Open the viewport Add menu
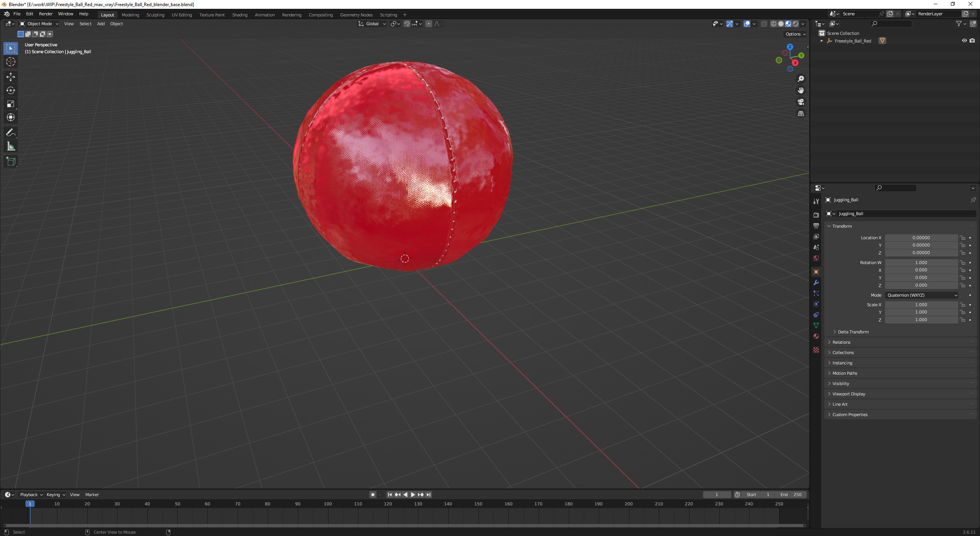This screenshot has height=536, width=980. [101, 24]
